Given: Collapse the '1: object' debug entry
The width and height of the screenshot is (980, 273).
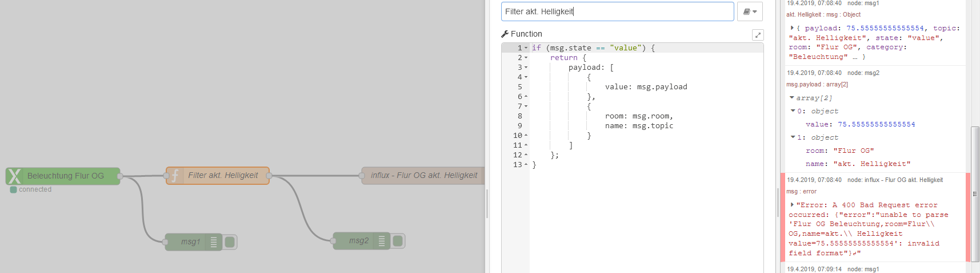Looking at the screenshot, I should click(793, 137).
